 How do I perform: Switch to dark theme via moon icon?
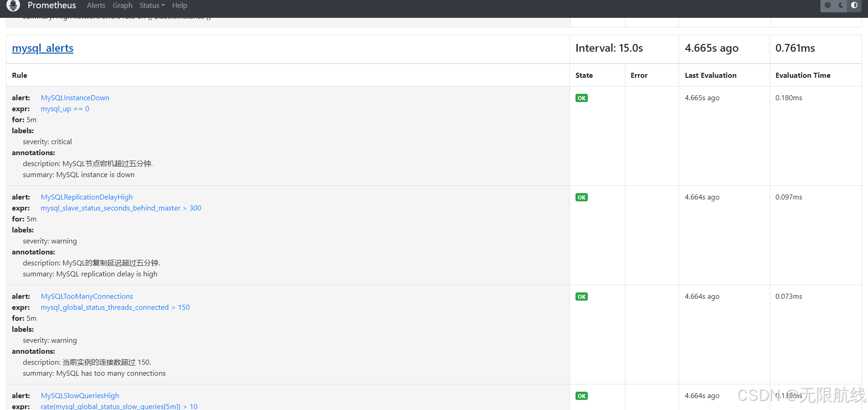pyautogui.click(x=841, y=5)
